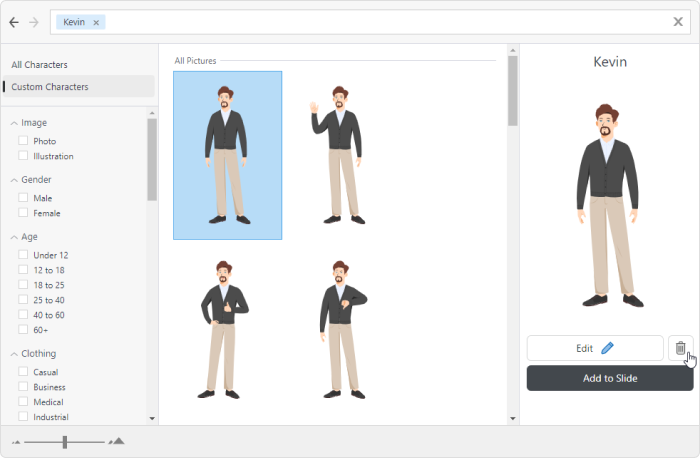The image size is (700, 458).
Task: Click the forward arrow navigation icon
Action: point(34,22)
